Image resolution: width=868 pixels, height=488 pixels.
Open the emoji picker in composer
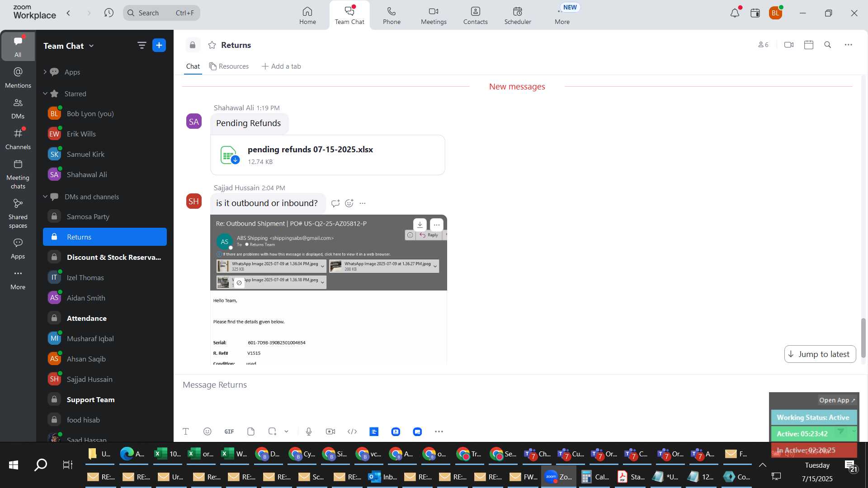tap(208, 432)
